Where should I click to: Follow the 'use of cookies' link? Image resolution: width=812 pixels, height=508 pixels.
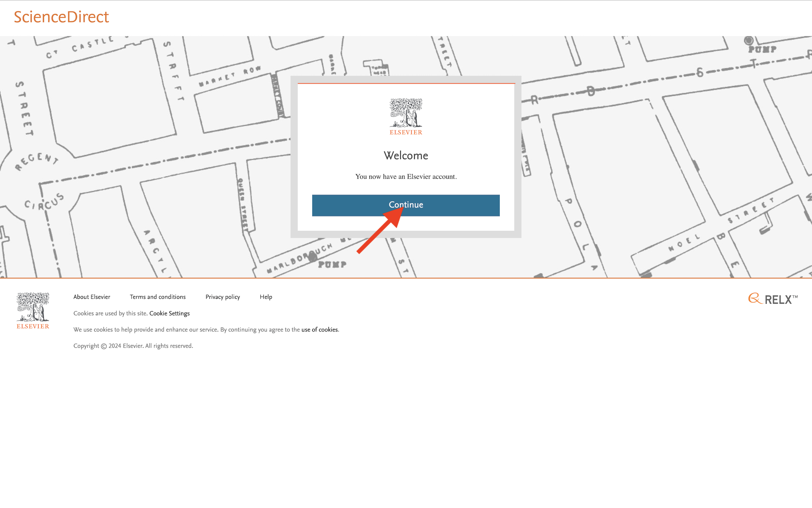[x=320, y=329]
